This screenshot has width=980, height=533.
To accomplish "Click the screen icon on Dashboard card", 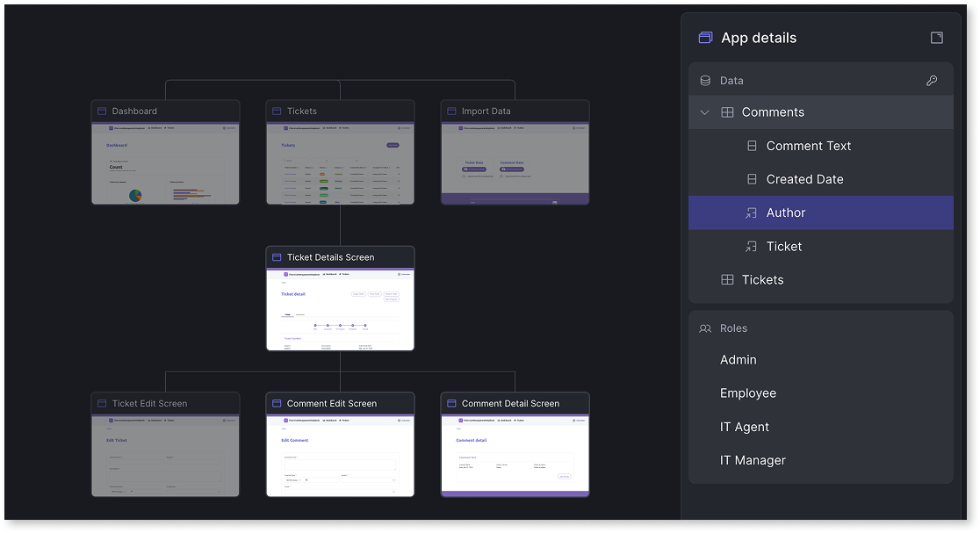I will point(102,112).
